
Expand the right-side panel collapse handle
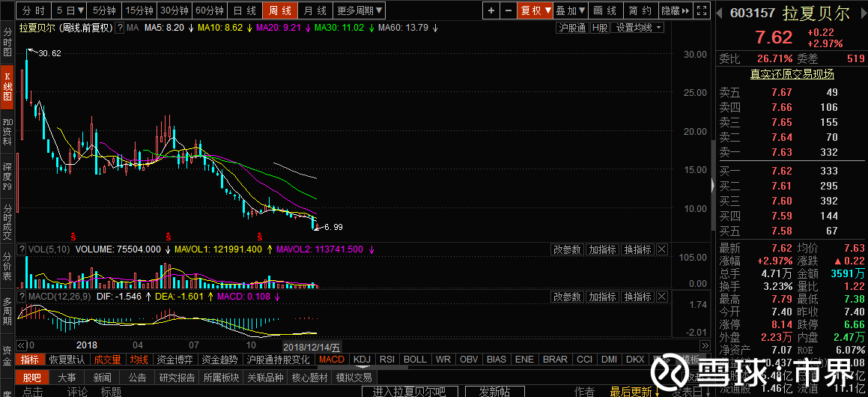pyautogui.click(x=712, y=185)
